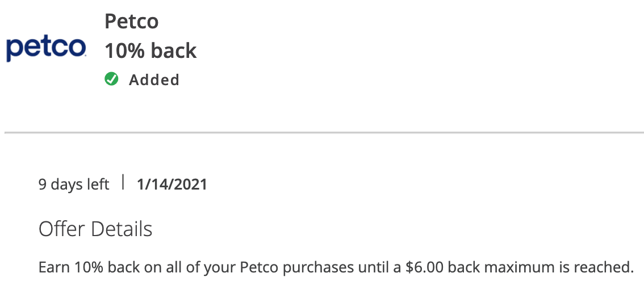Image resolution: width=644 pixels, height=294 pixels.
Task: Click the vertical separator beside days left
Action: pos(123,182)
